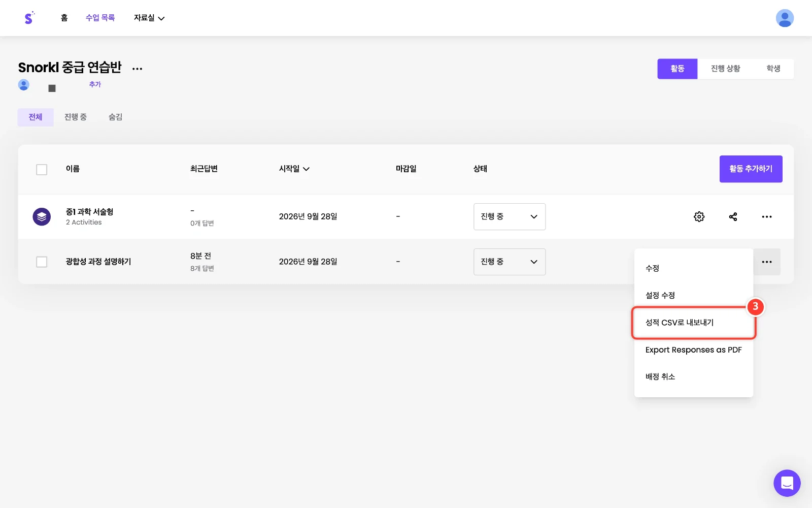The image size is (812, 508).
Task: Select 배정 취소 menu entry
Action: (694, 376)
